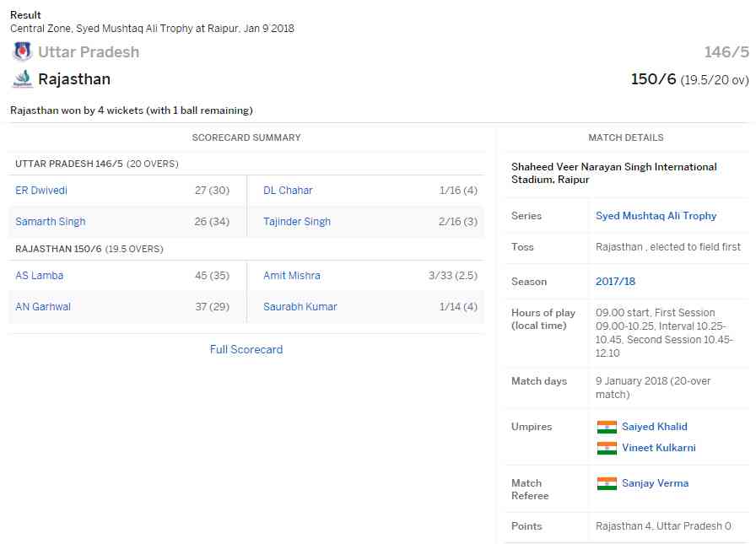Open Syed Mushtaq Ali Trophy series link
Viewport: 756px width, 544px height.
coord(656,216)
